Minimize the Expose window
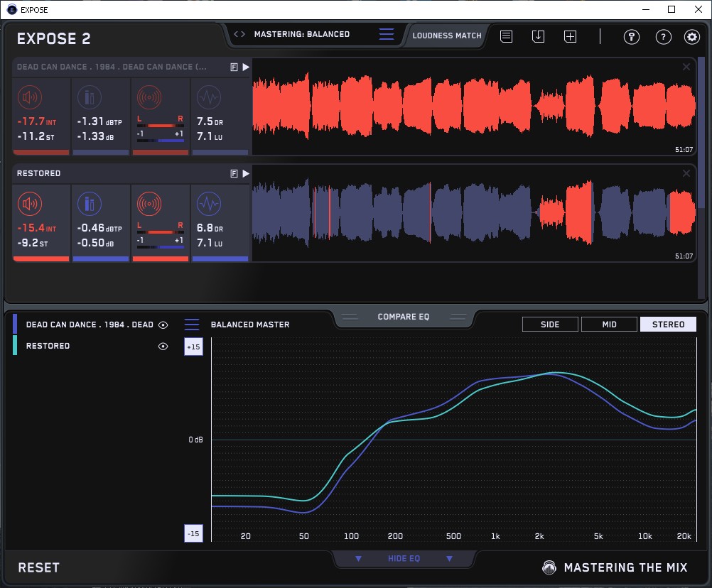The image size is (712, 588). pyautogui.click(x=646, y=9)
